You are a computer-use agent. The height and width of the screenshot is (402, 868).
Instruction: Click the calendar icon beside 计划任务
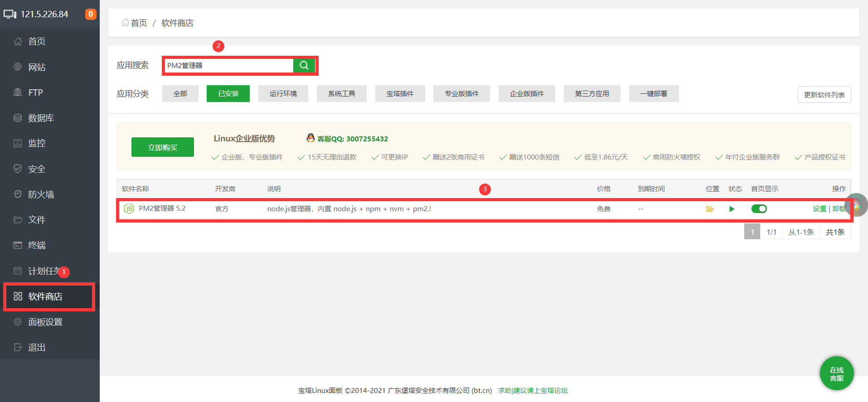click(18, 271)
